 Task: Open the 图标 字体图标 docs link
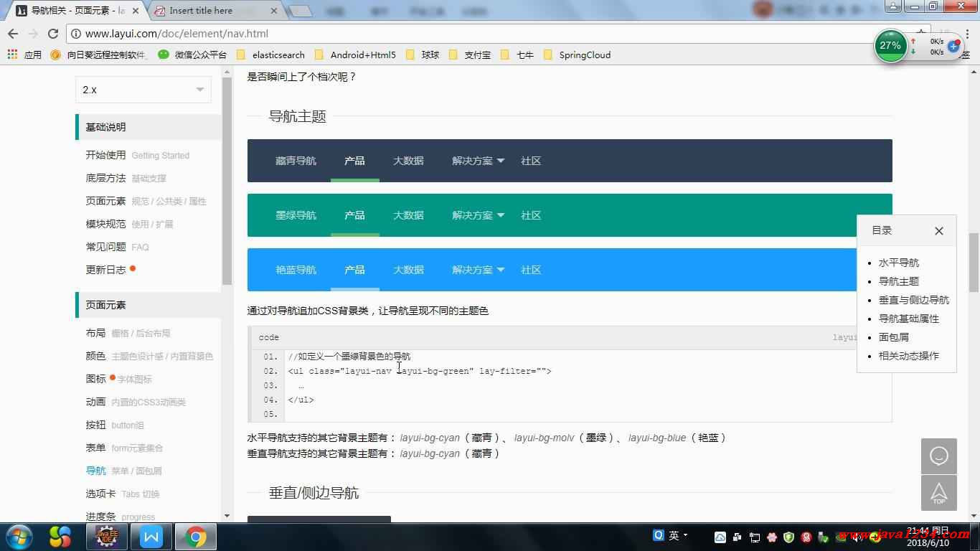tap(118, 379)
